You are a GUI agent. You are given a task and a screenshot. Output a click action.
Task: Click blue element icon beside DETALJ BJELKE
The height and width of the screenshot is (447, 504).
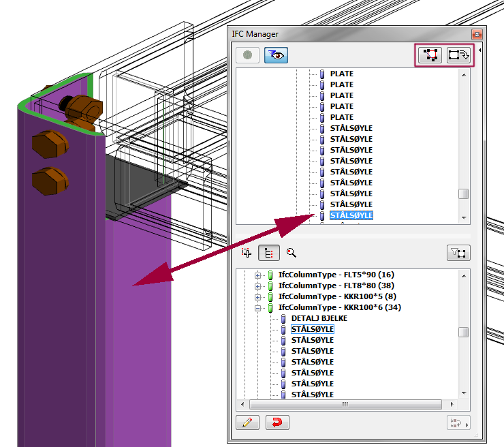click(x=283, y=319)
